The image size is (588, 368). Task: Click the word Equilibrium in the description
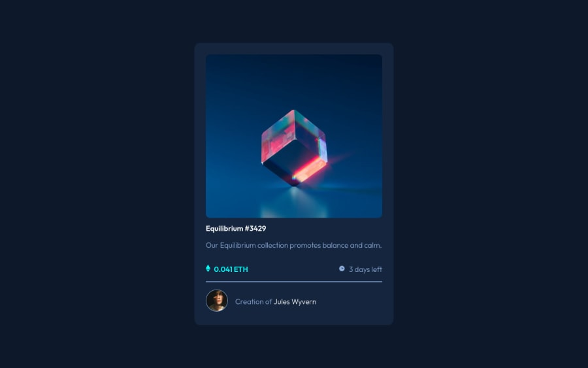(238, 245)
